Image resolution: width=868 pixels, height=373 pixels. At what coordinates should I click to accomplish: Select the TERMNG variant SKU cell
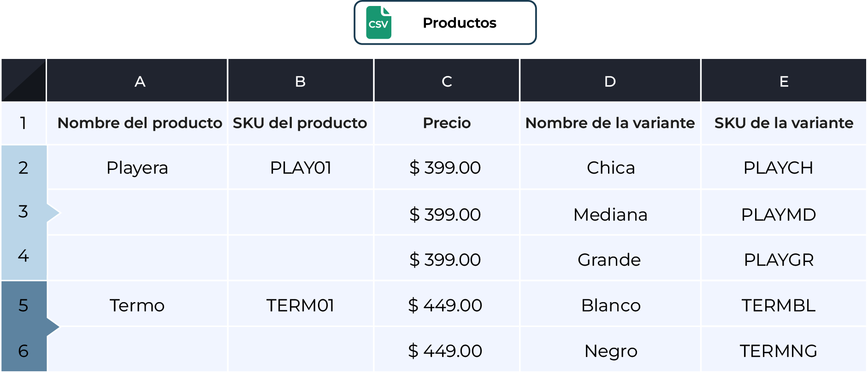[x=784, y=351]
